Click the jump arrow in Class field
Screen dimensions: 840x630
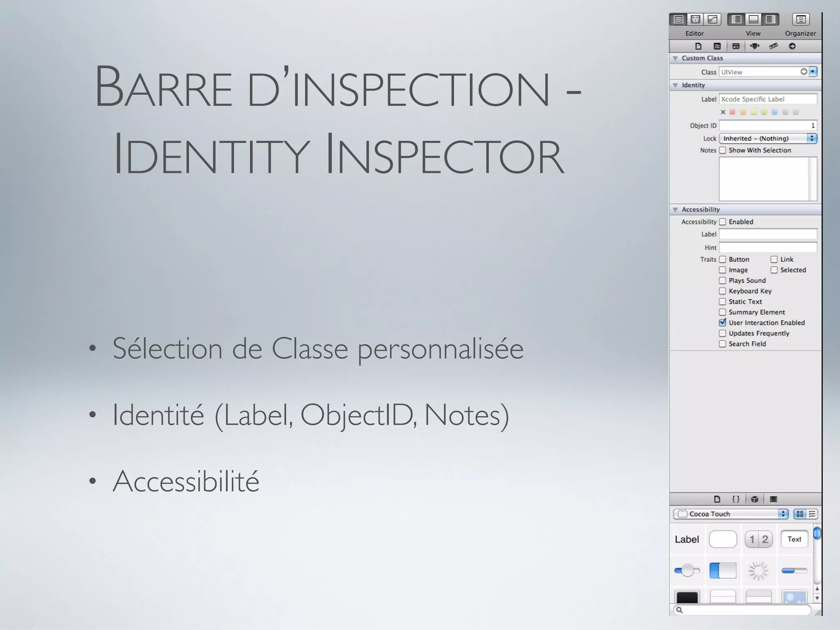(x=803, y=72)
